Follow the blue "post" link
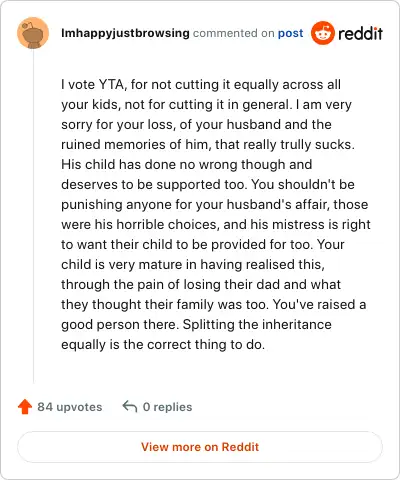Image resolution: width=400 pixels, height=480 pixels. pyautogui.click(x=290, y=33)
